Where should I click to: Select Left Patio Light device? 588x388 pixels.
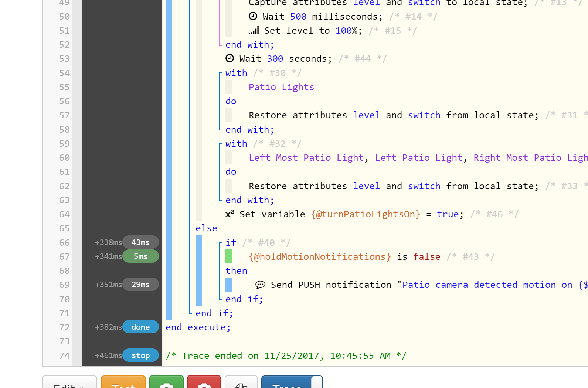click(419, 158)
